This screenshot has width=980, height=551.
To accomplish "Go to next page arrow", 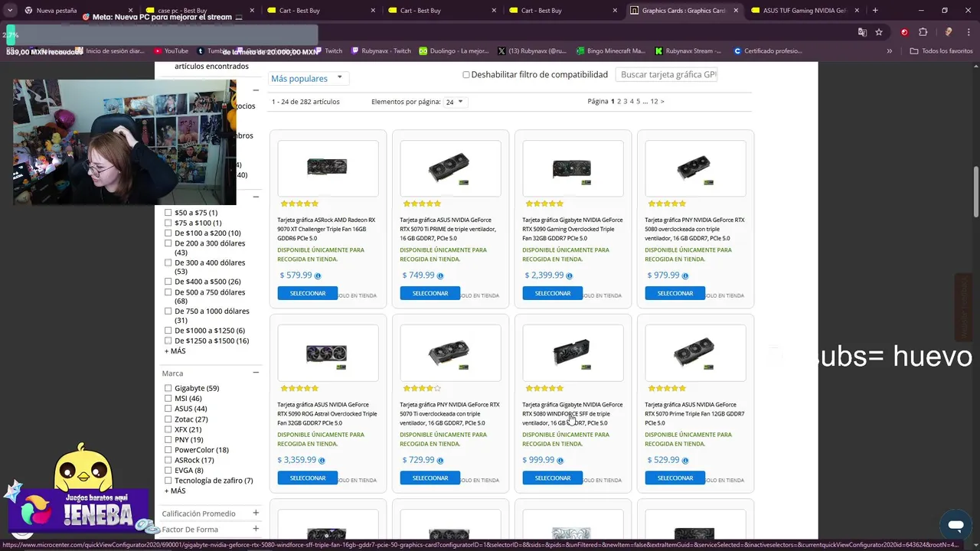I will tap(662, 101).
